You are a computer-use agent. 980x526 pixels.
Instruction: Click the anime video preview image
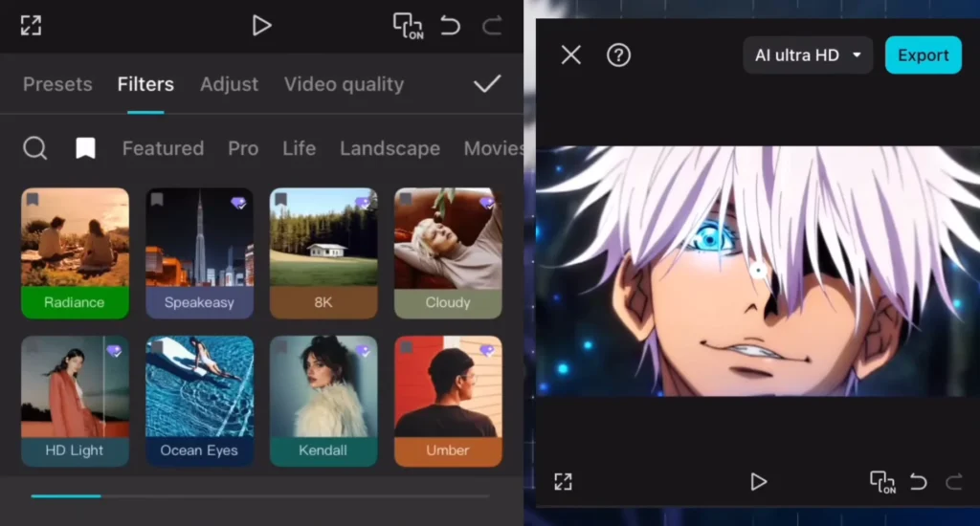tap(758, 271)
